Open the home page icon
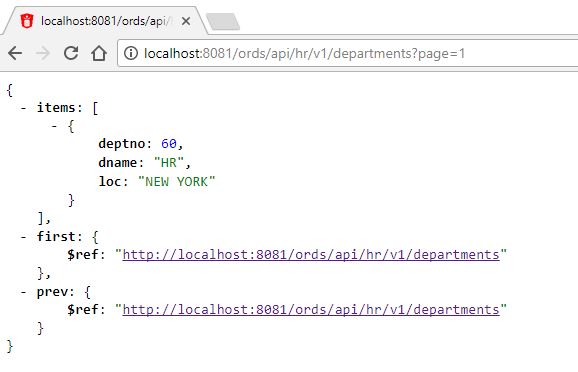The width and height of the screenshot is (578, 372). click(x=99, y=53)
